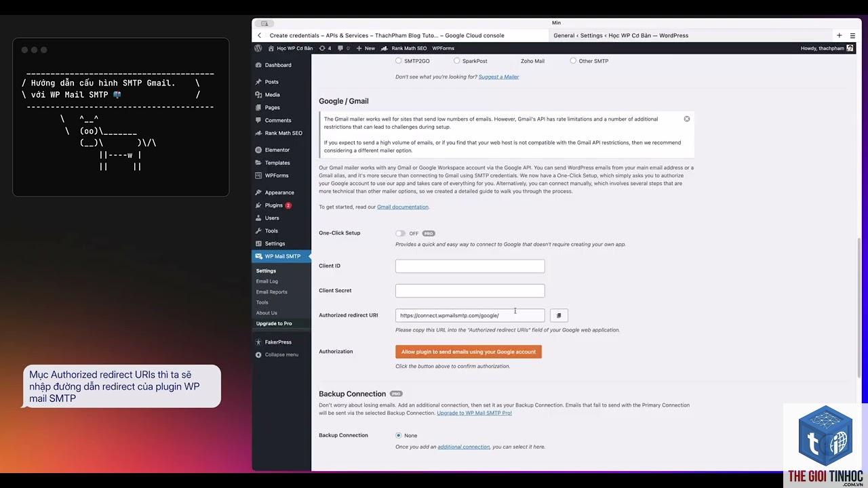868x488 pixels.
Task: Select the SMTP2GO mailer option
Action: 399,61
